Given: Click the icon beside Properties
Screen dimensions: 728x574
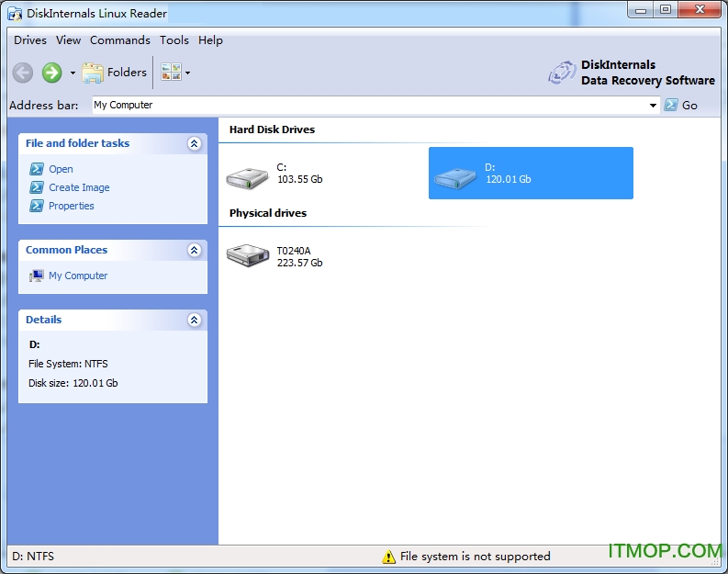Looking at the screenshot, I should [x=37, y=206].
